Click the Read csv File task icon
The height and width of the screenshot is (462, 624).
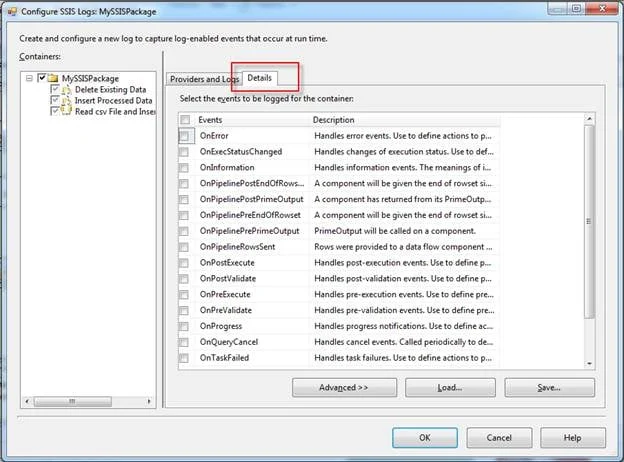(x=66, y=111)
